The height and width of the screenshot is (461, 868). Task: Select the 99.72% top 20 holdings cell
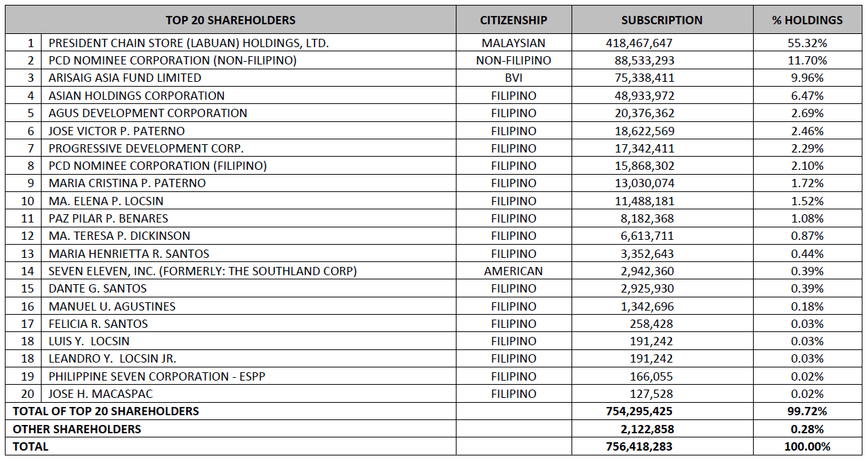(807, 411)
